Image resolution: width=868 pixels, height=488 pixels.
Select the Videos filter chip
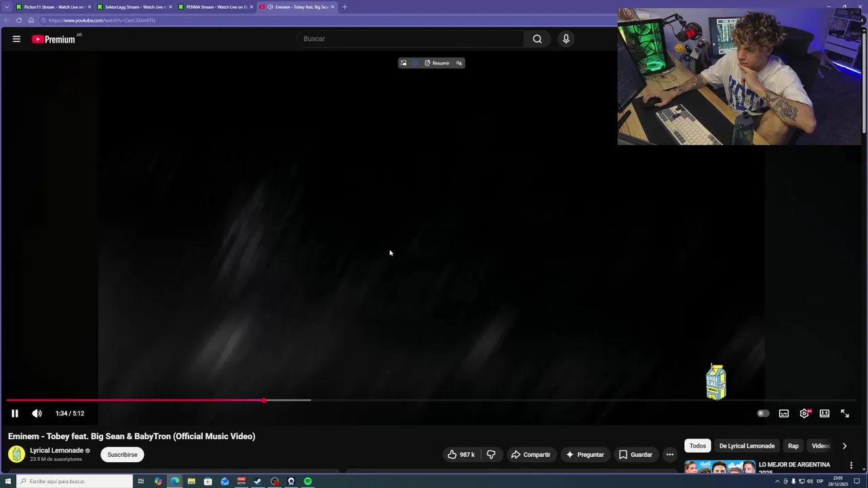[x=821, y=446]
